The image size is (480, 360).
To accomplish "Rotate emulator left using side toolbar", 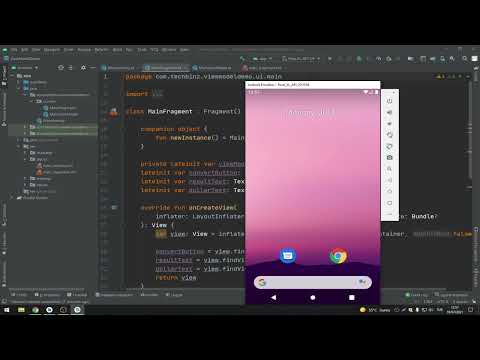I will tap(389, 135).
